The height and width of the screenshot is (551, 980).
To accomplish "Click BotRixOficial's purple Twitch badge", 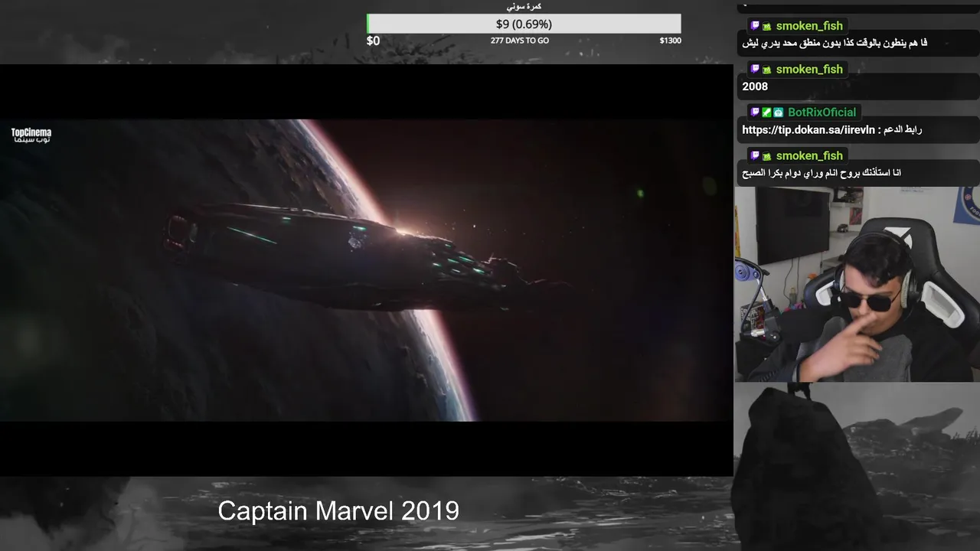I will tap(755, 112).
